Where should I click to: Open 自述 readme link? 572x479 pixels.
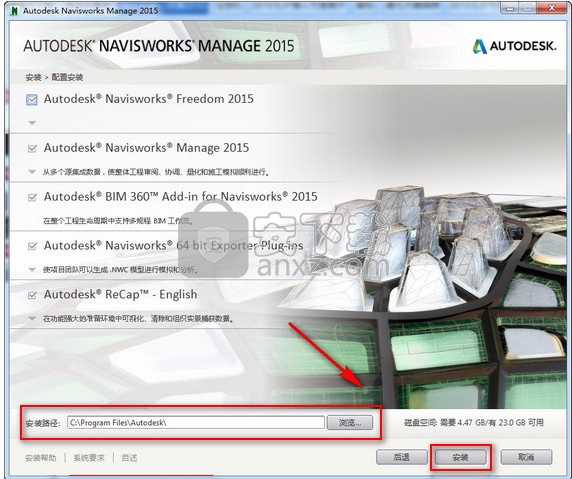[129, 457]
